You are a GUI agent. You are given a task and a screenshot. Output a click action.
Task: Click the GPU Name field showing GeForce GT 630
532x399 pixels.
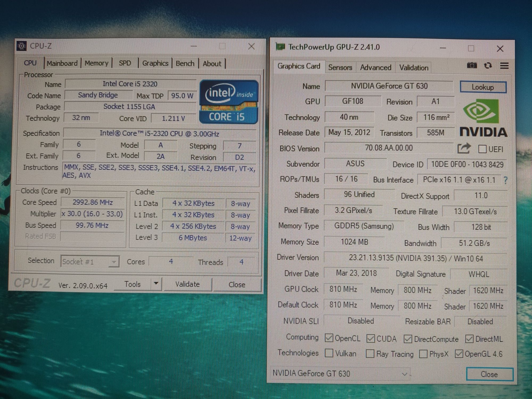pyautogui.click(x=389, y=86)
